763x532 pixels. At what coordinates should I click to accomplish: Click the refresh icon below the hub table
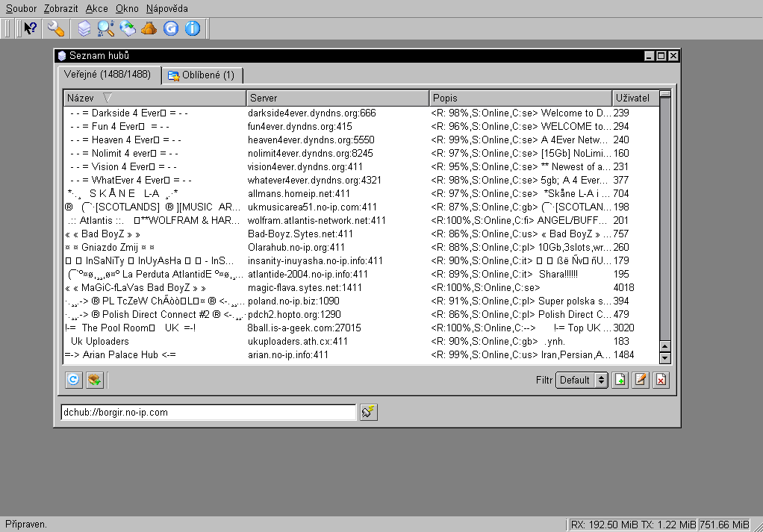(73, 380)
